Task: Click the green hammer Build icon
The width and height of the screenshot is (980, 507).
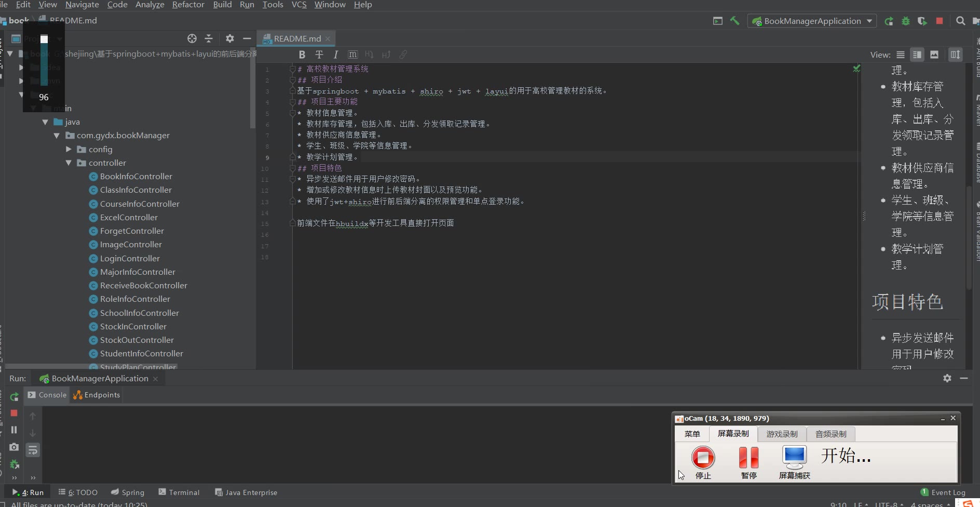Action: point(734,21)
